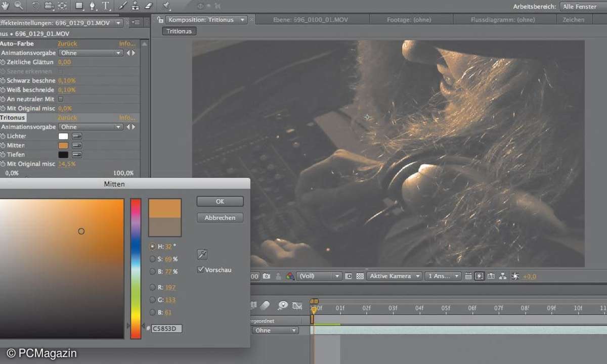Uncheck the Vorschau checkbox

[201, 270]
